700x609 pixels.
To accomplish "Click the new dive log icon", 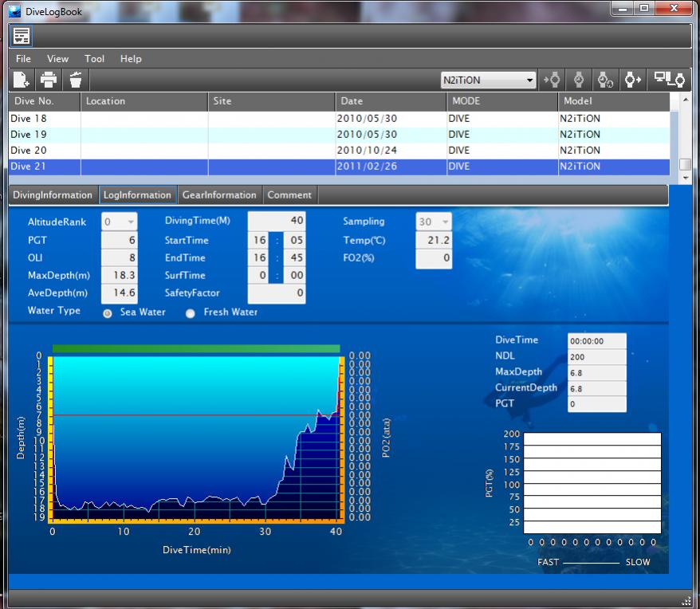I will 22,80.
